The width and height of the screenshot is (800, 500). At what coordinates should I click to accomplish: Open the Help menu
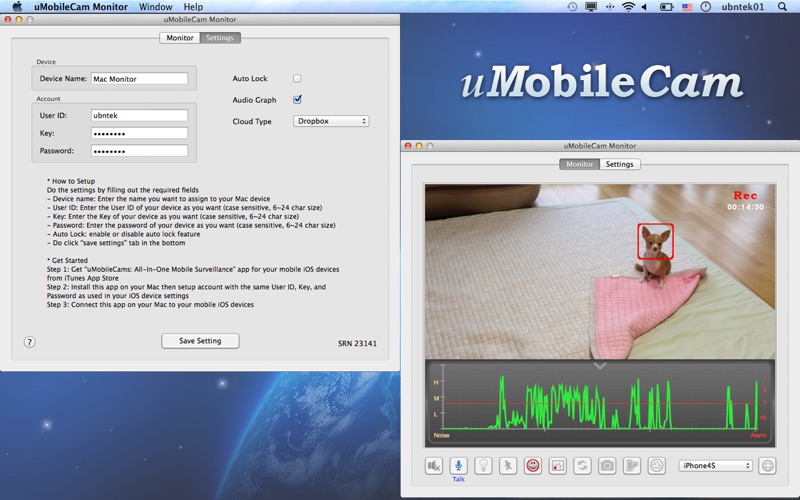[193, 7]
